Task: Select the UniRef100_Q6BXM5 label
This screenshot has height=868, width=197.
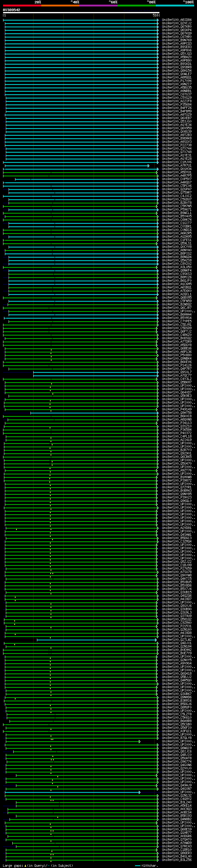Action: 177,297
